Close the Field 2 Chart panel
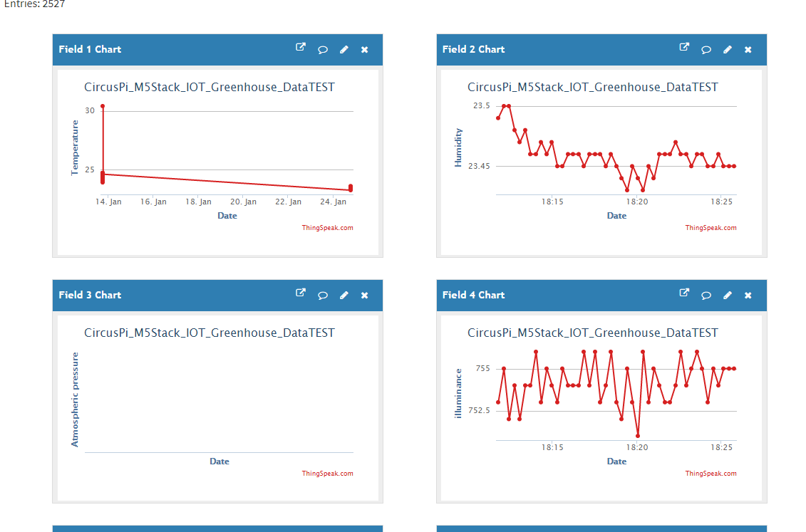This screenshot has height=532, width=806. click(748, 50)
